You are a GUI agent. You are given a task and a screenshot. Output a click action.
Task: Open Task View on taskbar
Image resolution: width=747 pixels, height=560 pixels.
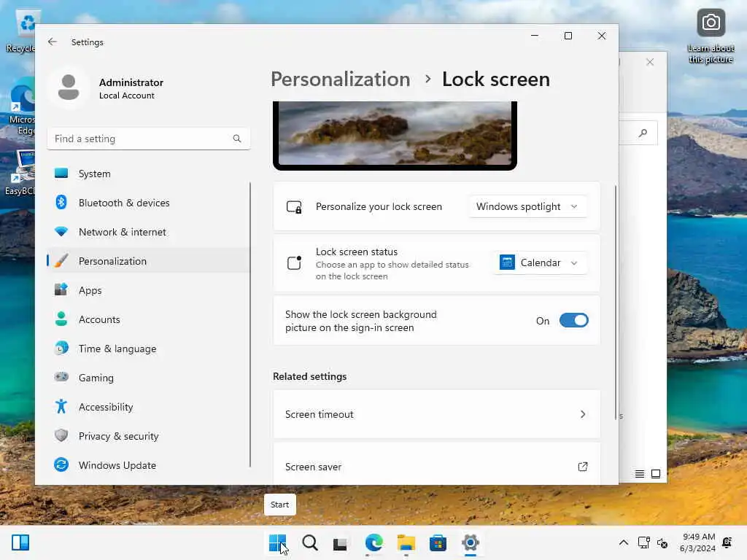pos(340,543)
